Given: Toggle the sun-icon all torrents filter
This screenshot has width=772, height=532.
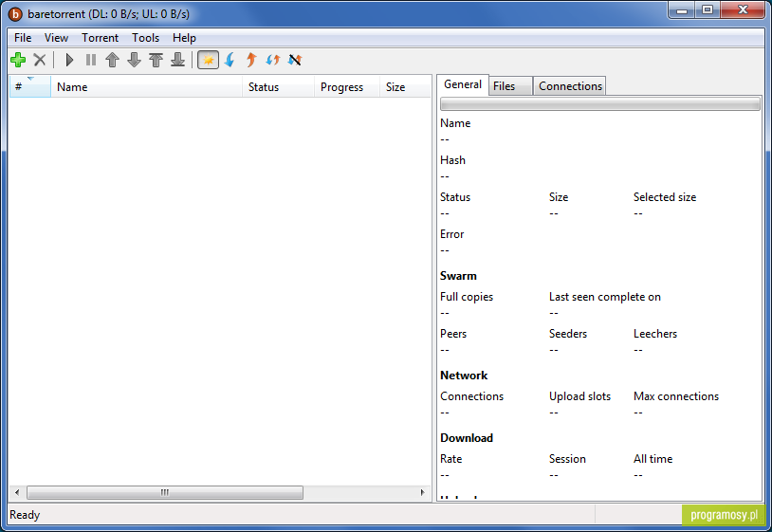Looking at the screenshot, I should tap(209, 60).
